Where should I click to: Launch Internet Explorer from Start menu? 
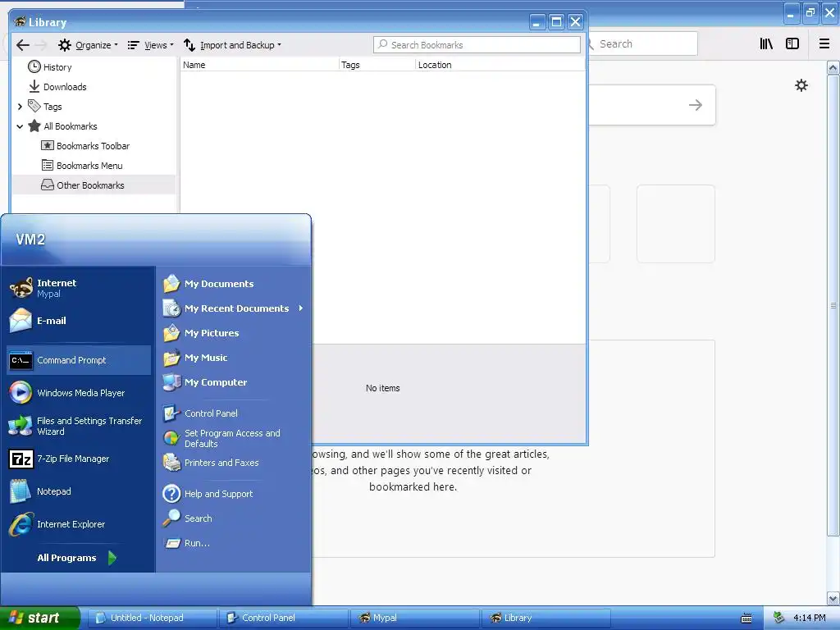79,524
